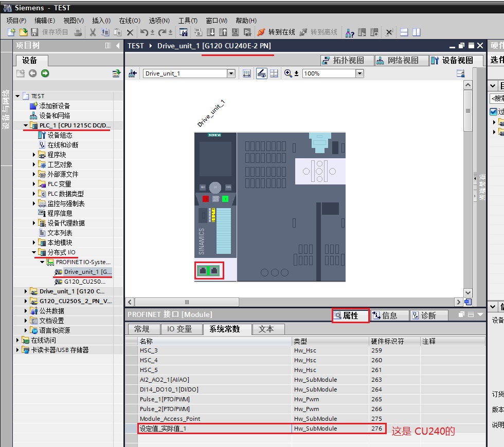Navigate back in the project tree
The image size is (504, 447).
click(32, 73)
